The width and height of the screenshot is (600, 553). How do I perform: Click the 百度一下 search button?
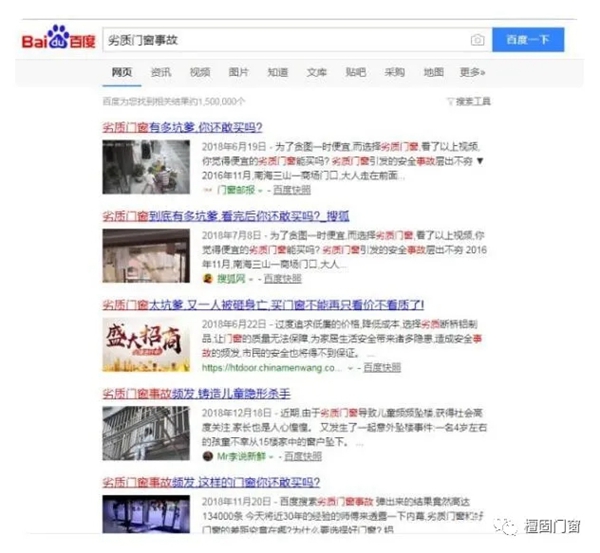pyautogui.click(x=528, y=39)
